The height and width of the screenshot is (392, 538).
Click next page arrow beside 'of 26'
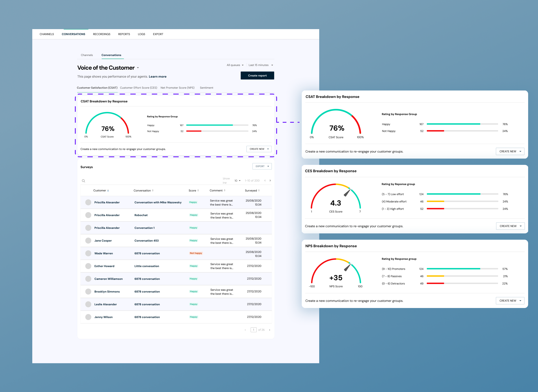(269, 330)
